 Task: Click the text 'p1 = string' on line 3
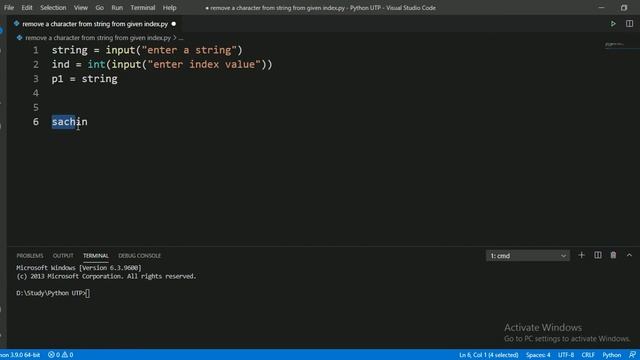(x=84, y=79)
